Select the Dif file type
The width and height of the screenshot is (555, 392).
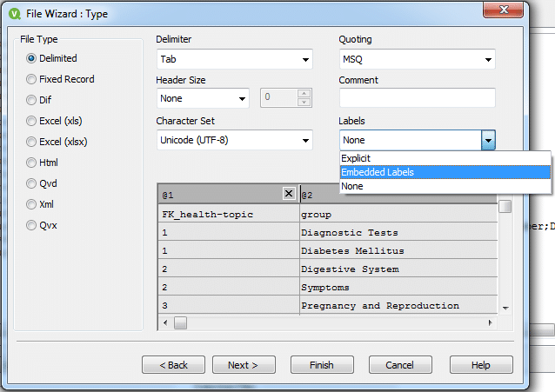pos(38,100)
